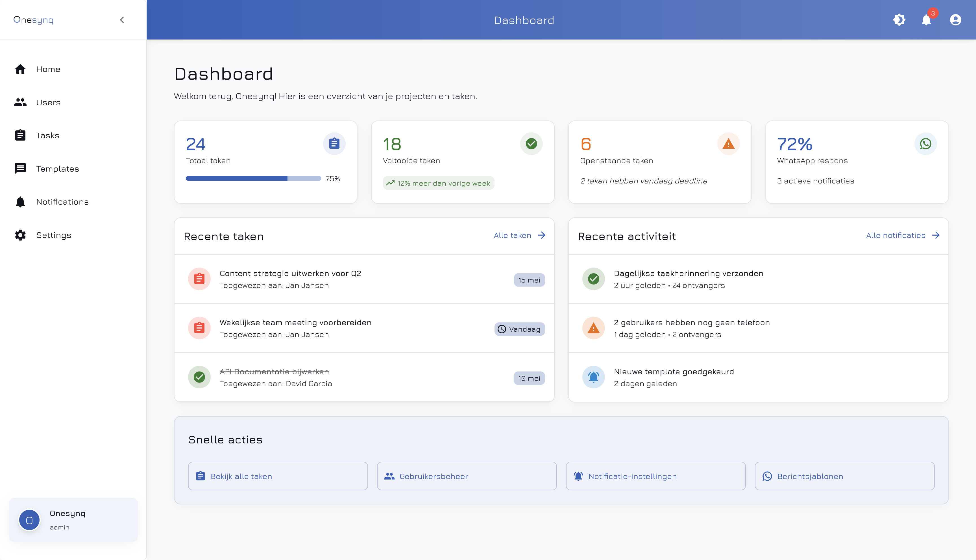Open Templates from the sidebar
This screenshot has width=976, height=560.
57,169
